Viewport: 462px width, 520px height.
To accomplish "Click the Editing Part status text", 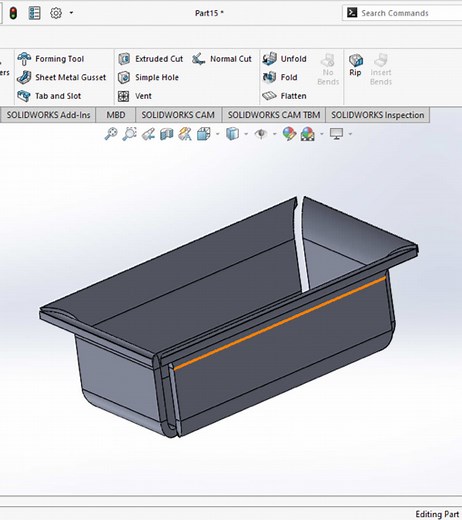I will 437,514.
